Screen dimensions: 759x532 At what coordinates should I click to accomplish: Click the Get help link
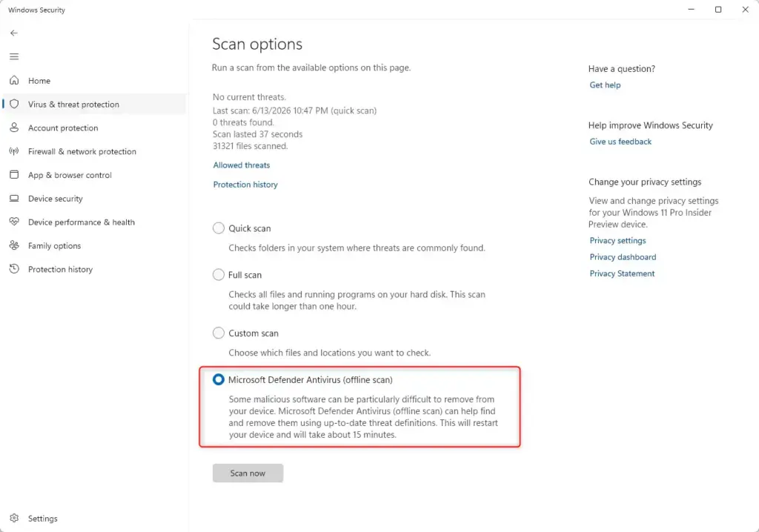[x=605, y=84]
